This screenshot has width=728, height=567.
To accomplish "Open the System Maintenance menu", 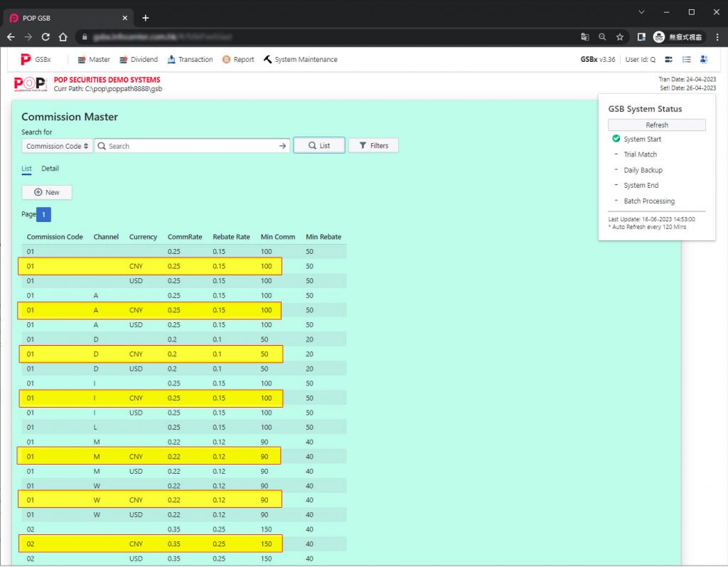I will 301,60.
